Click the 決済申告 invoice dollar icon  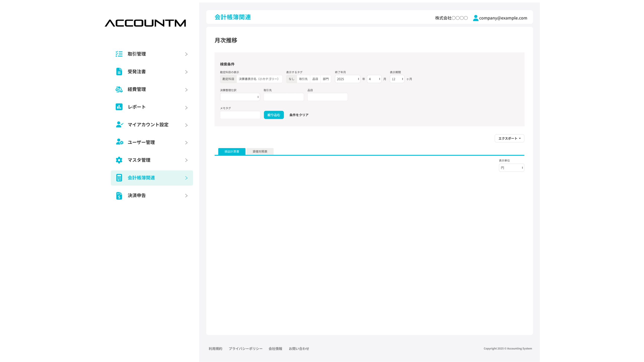(x=119, y=196)
